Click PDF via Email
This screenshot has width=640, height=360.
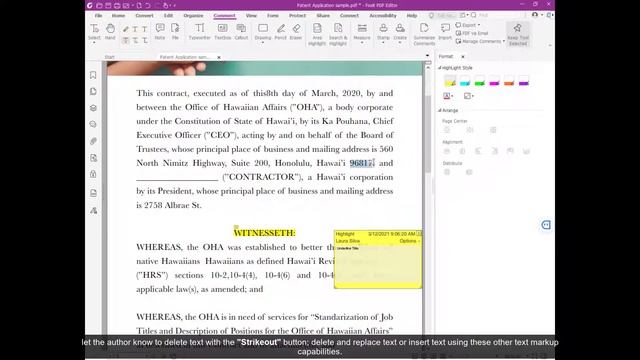point(472,33)
